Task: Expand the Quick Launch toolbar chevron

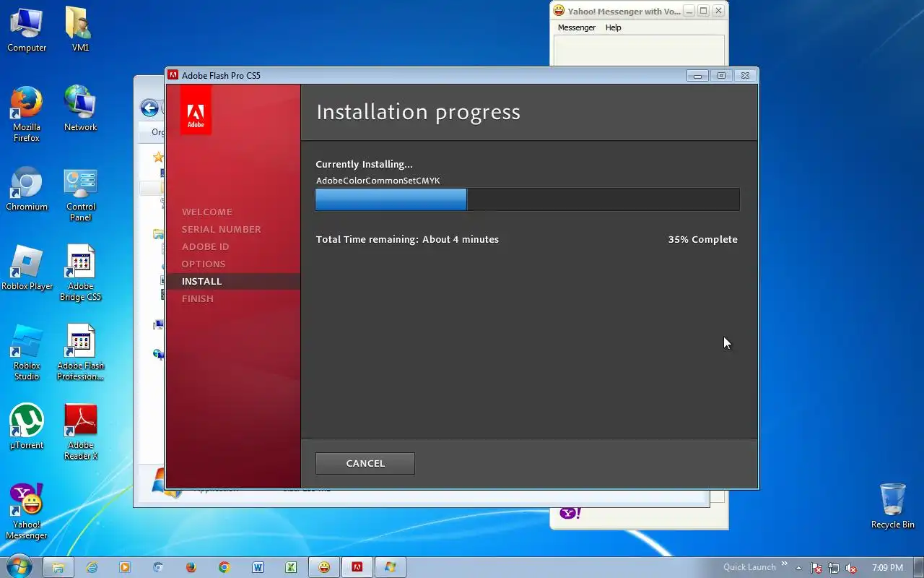Action: (x=785, y=564)
